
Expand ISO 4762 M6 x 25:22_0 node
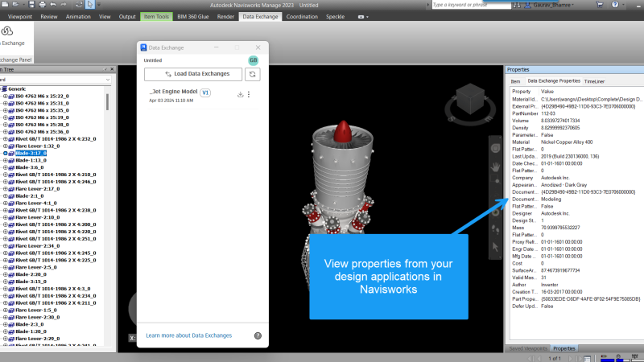pos(5,96)
